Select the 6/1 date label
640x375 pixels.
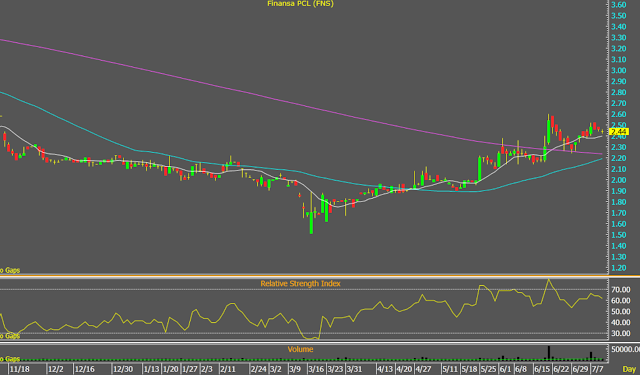coord(505,369)
